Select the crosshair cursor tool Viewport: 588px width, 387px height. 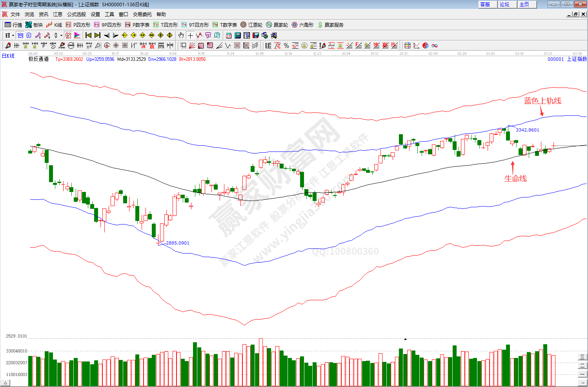tap(190, 35)
